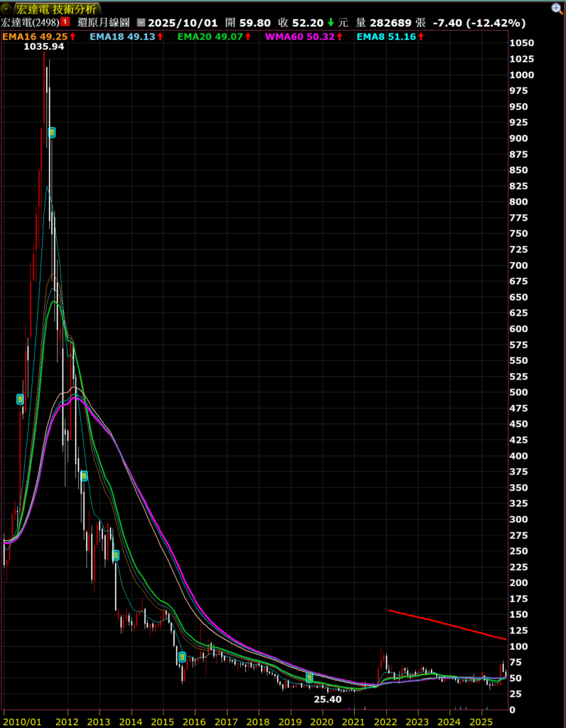This screenshot has height=728, width=566.
Task: Click the dividend marker on the 2012 candles
Action: point(84,476)
